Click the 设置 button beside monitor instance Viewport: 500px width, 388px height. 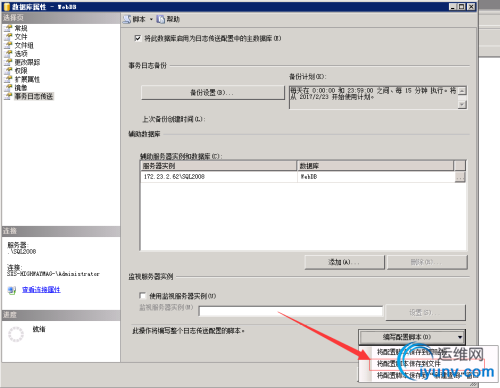tap(425, 312)
